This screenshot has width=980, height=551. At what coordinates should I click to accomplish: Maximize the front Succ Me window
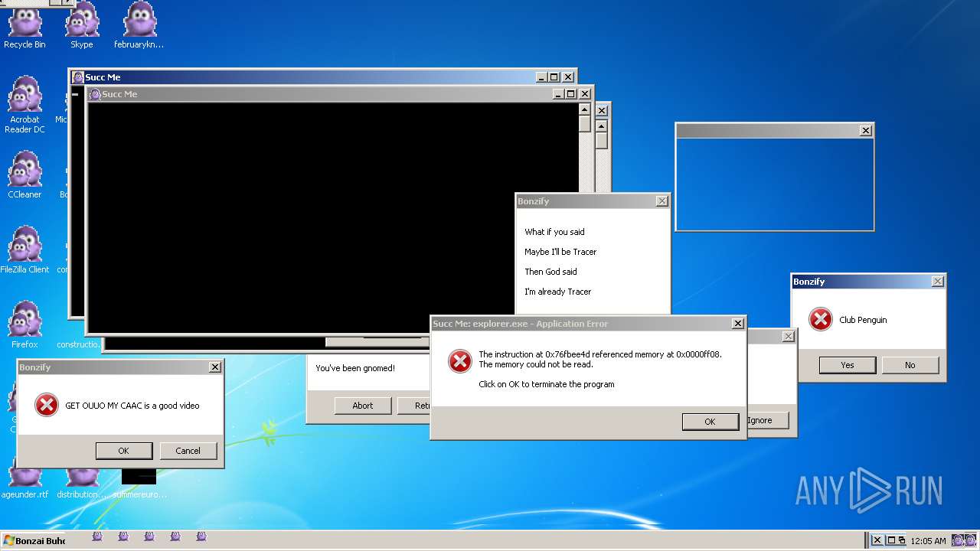point(570,94)
